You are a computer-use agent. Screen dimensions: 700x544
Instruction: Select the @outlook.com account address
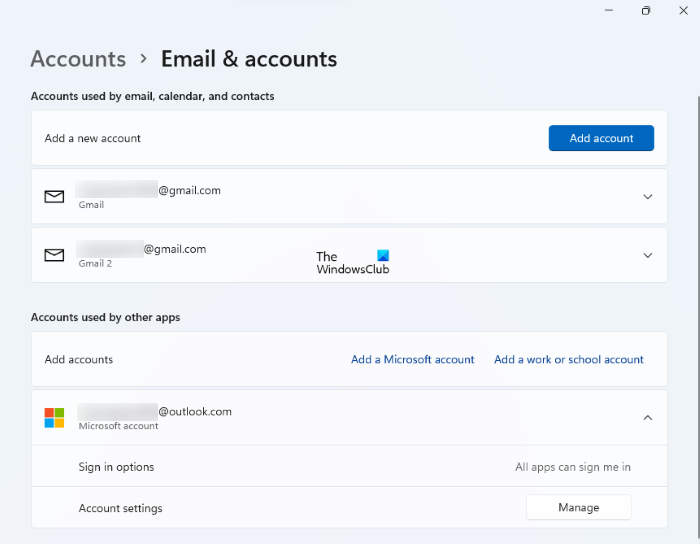coord(195,411)
